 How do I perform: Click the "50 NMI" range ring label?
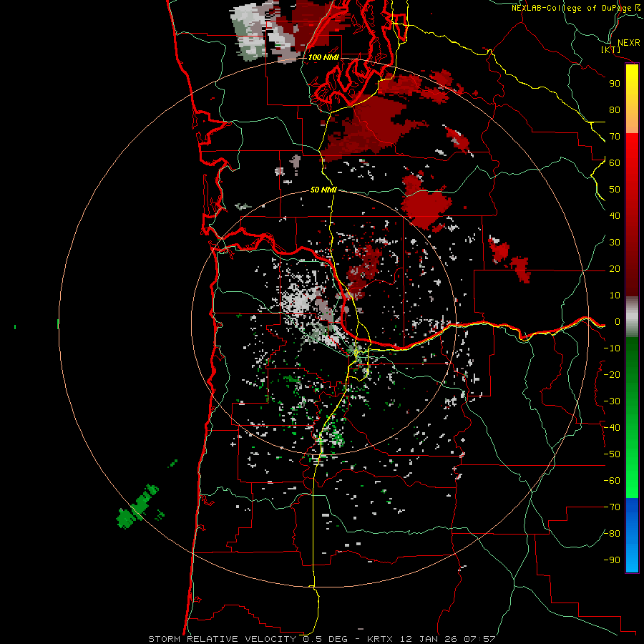click(x=323, y=190)
